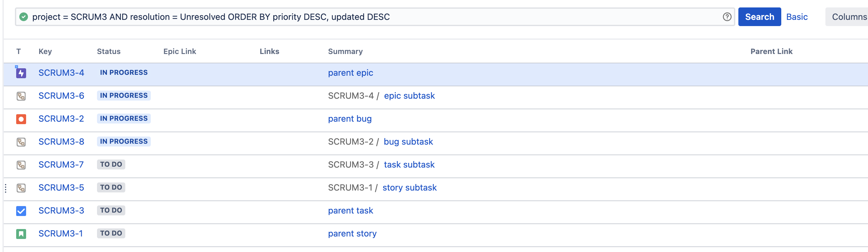Sort issues by the Key column header
The image size is (868, 252).
tap(45, 52)
